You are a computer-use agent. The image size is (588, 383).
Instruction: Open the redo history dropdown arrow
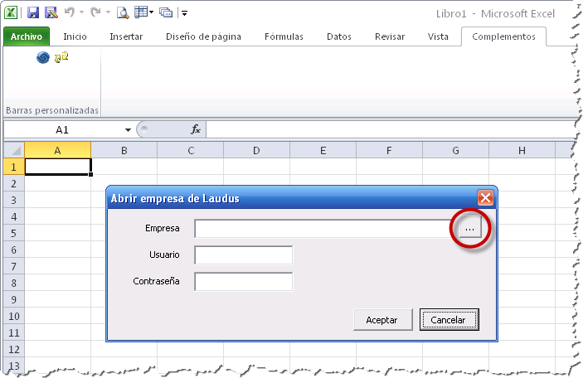109,12
